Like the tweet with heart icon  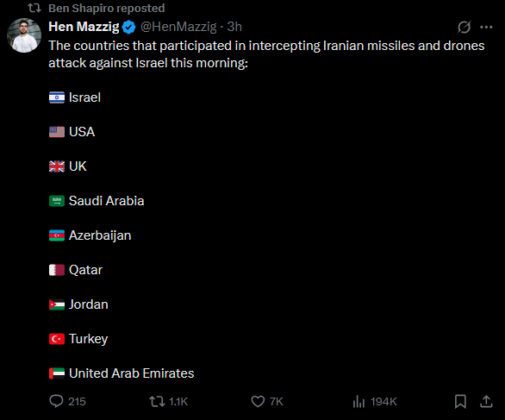click(258, 401)
